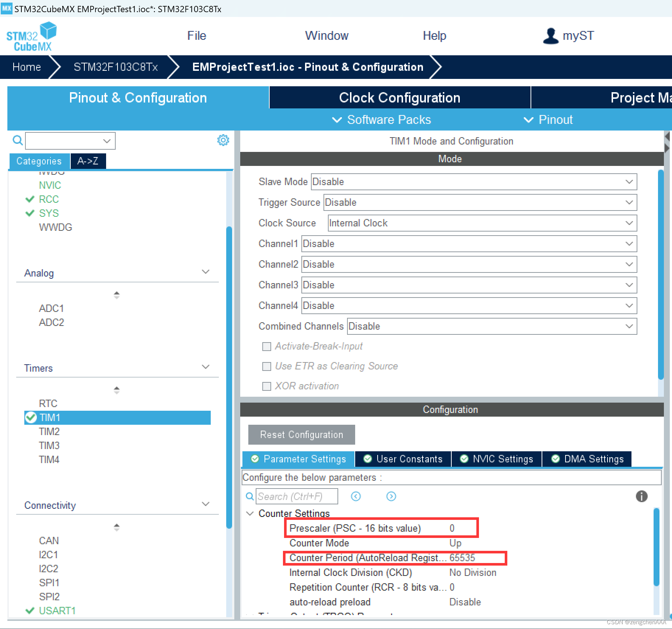Viewport: 672px width, 629px height.
Task: Click the Counter Period value 65535
Action: coord(462,557)
